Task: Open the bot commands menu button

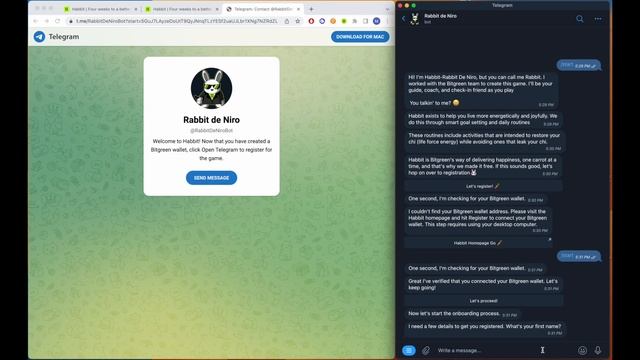Action: [409, 350]
